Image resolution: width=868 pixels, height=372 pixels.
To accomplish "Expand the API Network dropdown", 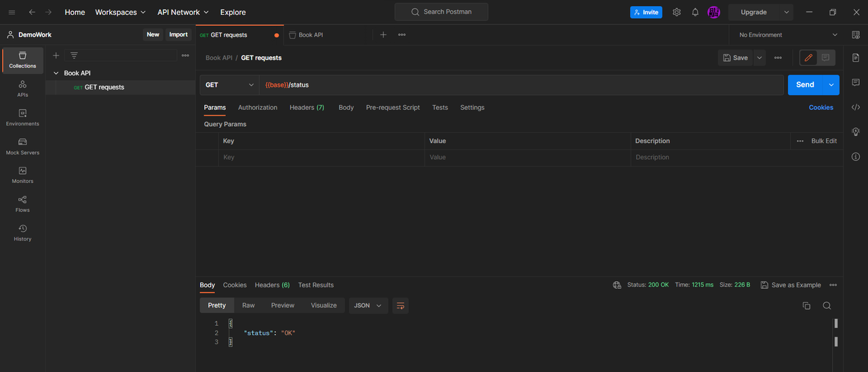I will [183, 12].
